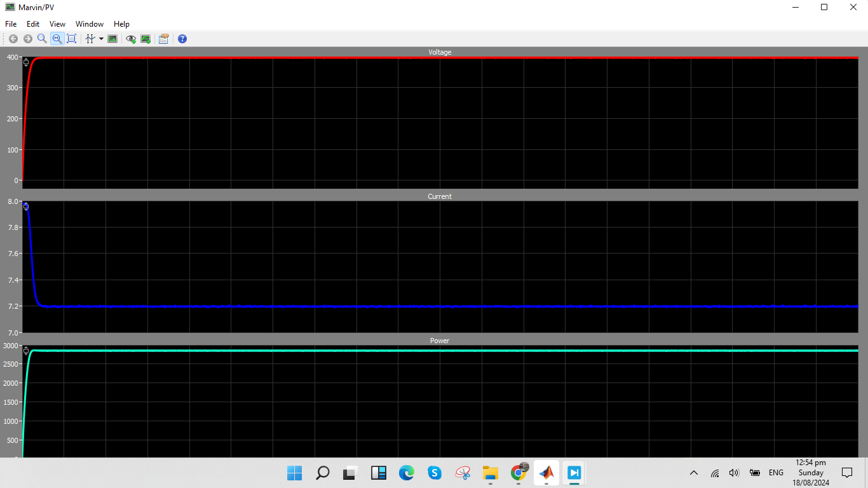Expand the system tray hidden icons chevron

click(694, 473)
